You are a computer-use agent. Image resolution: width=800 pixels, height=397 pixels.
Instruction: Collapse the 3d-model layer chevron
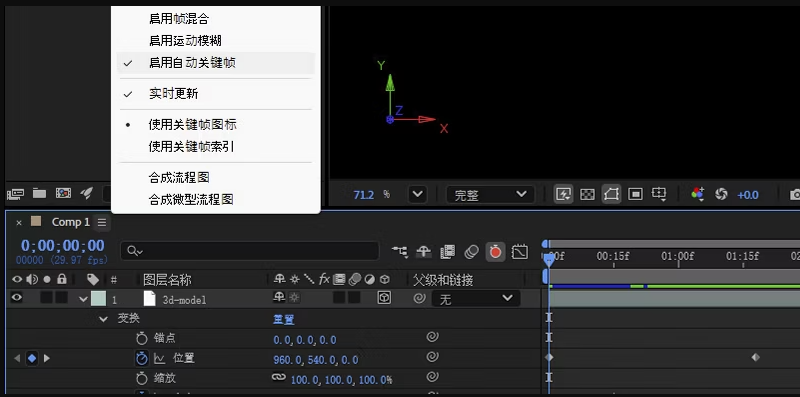coord(84,300)
